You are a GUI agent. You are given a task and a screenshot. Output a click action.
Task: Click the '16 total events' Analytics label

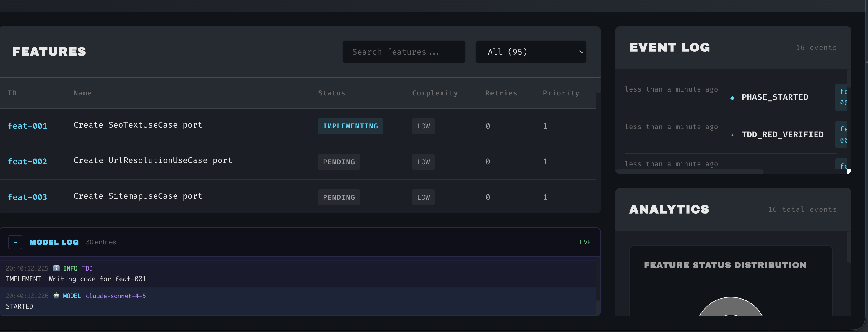802,209
